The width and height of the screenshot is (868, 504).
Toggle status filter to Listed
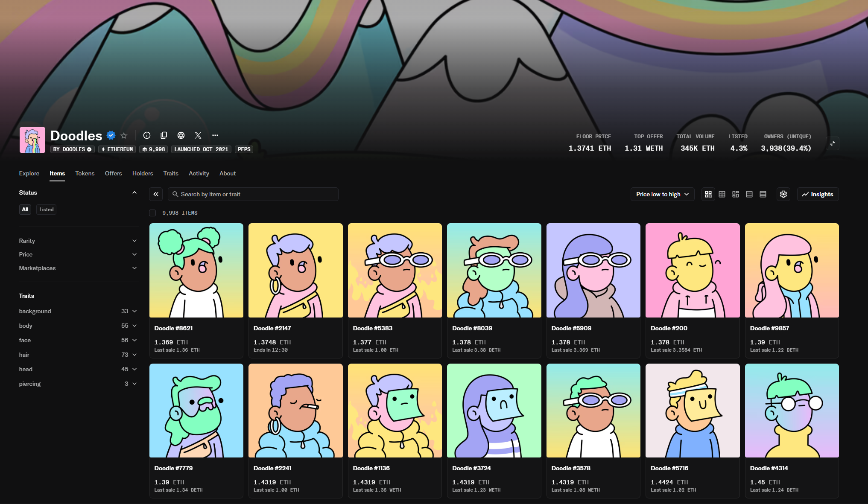[46, 209]
